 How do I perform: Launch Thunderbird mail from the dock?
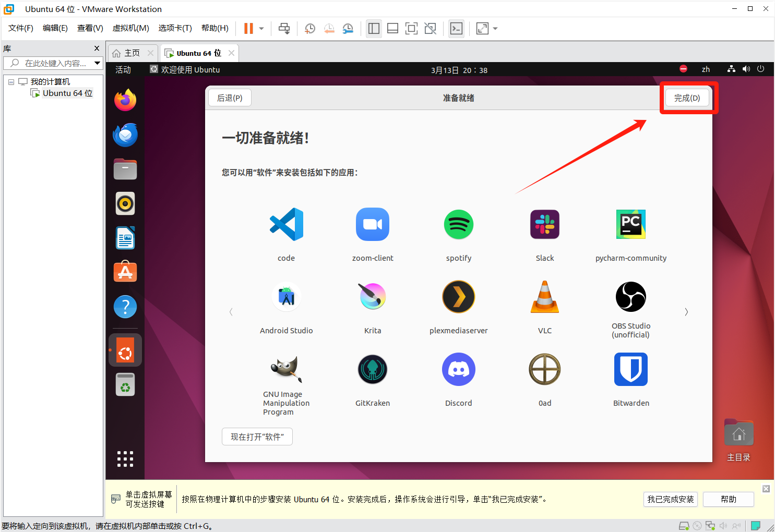(125, 135)
